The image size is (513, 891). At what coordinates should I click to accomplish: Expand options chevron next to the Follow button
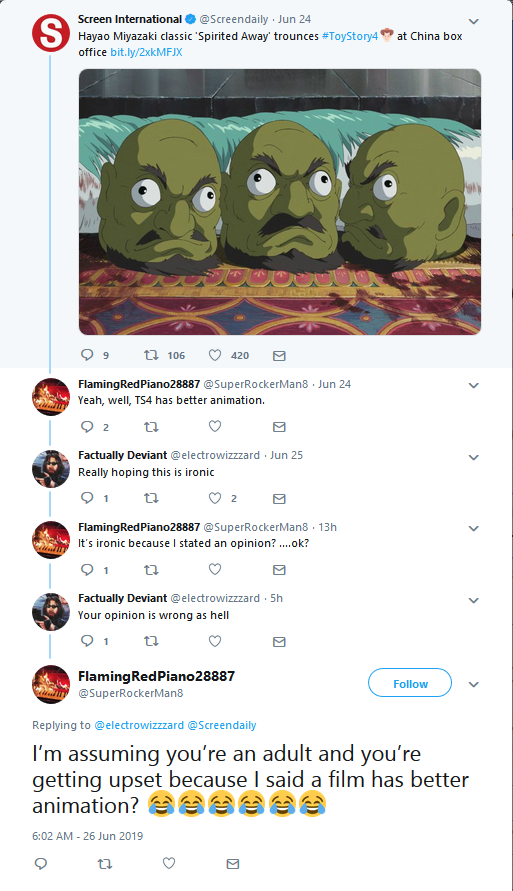pos(473,684)
